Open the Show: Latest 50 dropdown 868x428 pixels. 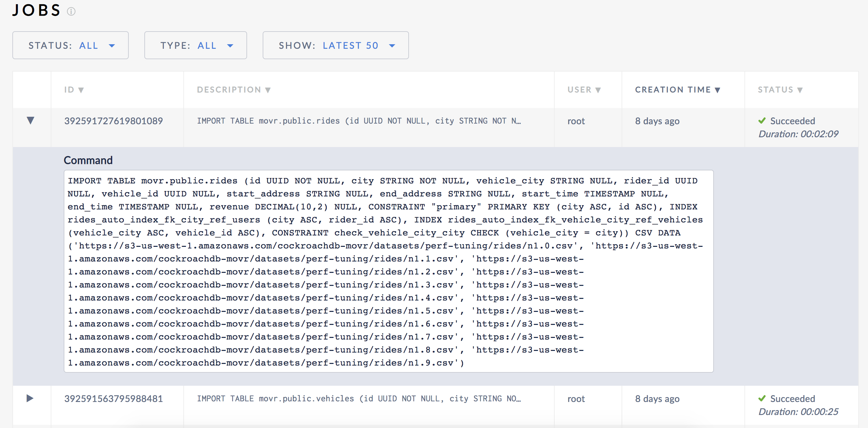(x=335, y=45)
